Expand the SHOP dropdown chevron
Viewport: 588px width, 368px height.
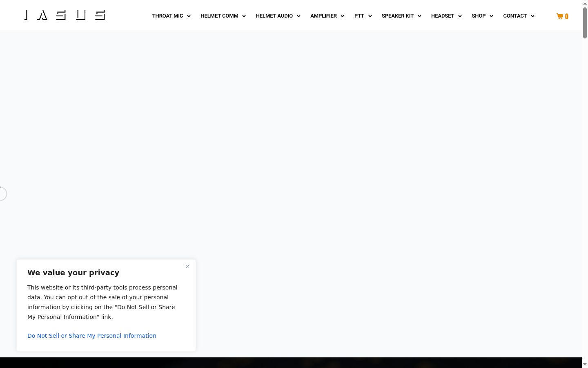pos(491,16)
